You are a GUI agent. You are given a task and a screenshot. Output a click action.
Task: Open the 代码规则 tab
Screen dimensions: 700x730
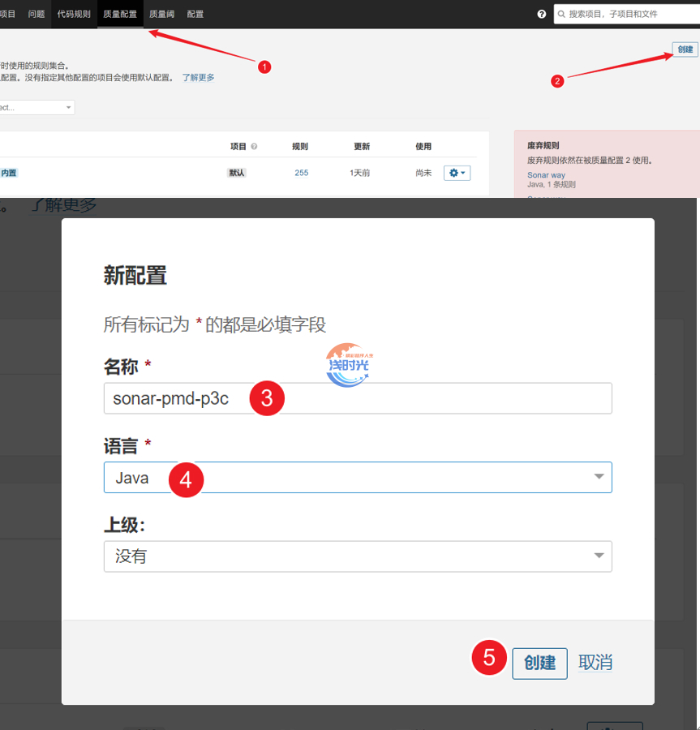point(74,14)
